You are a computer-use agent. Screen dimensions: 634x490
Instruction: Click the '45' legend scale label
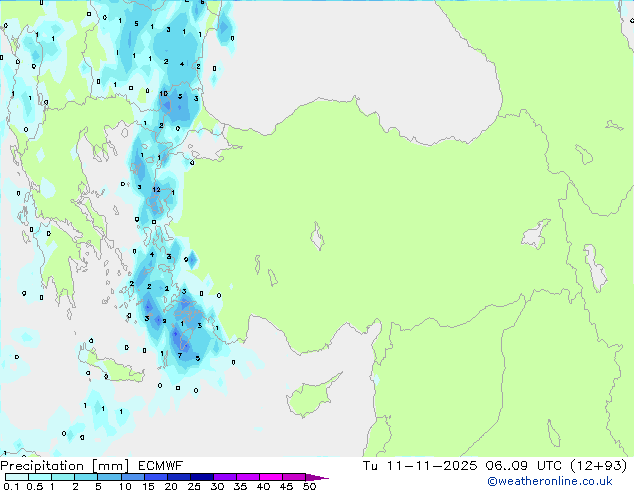[x=286, y=486]
